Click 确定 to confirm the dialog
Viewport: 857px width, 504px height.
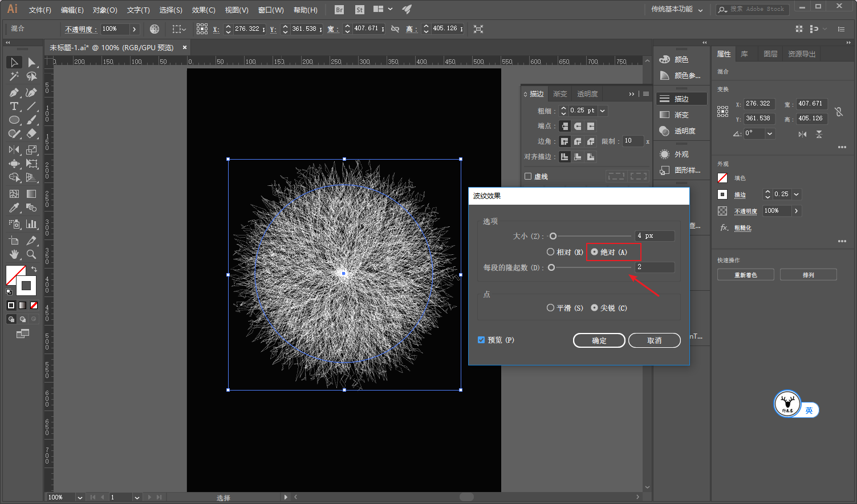599,340
